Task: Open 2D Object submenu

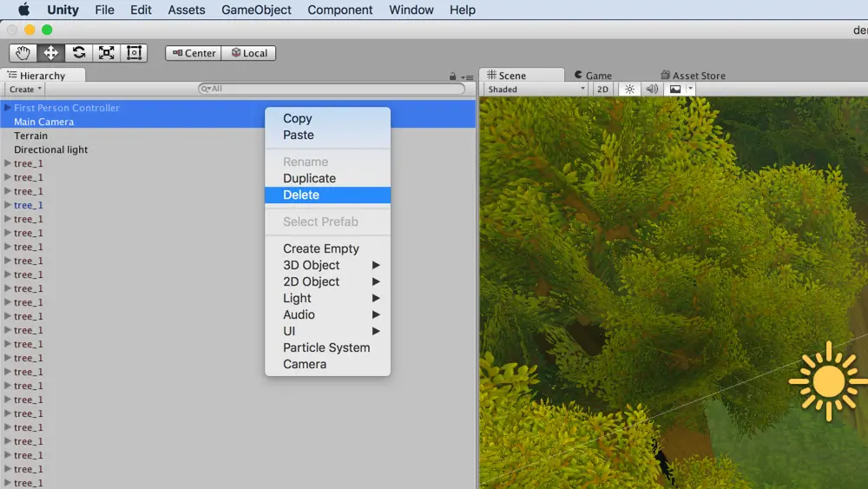Action: [328, 282]
